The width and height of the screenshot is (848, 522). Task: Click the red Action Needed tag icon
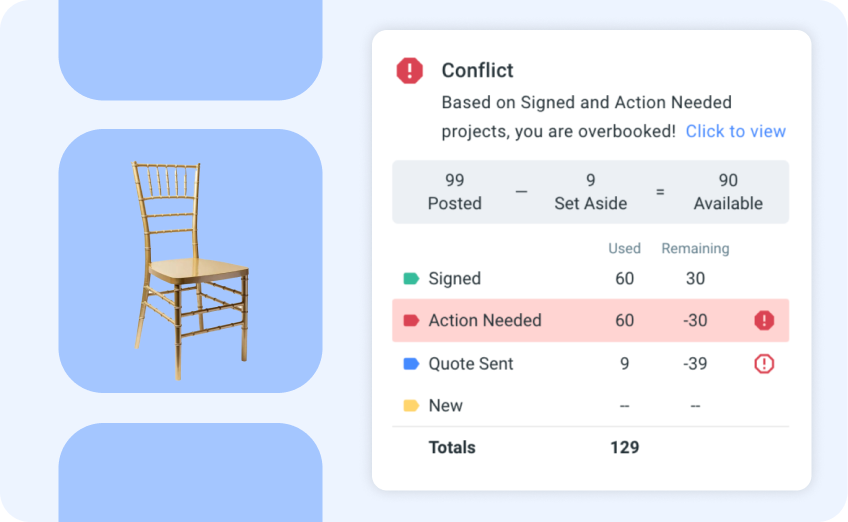coord(411,321)
